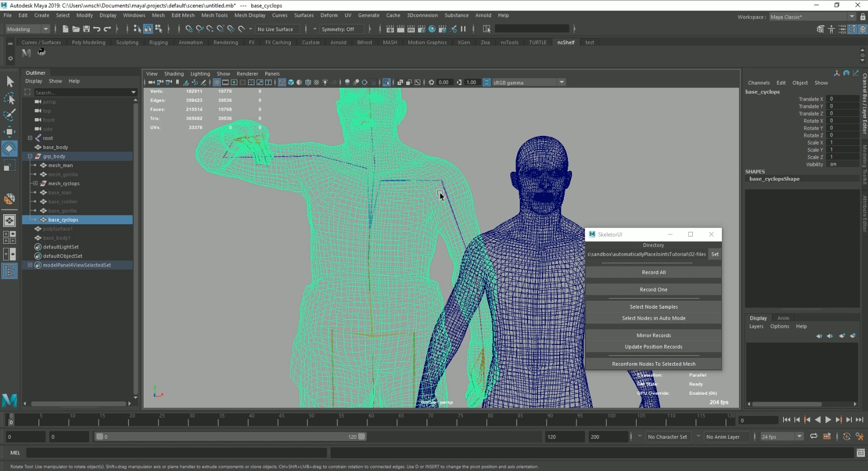Click the IPR render icon in status line
Screen dimensions: 868x471
[x=411, y=30]
